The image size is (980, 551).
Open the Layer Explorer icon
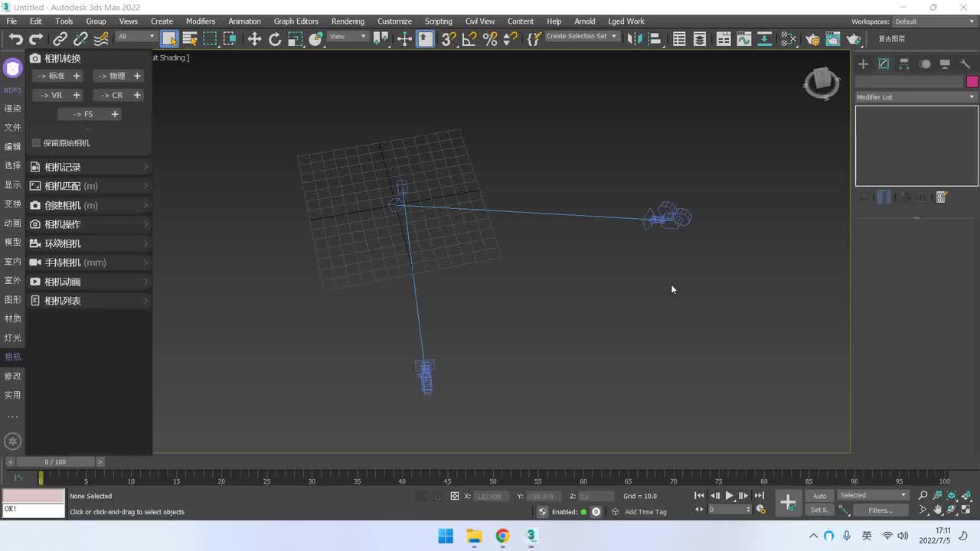tap(699, 39)
